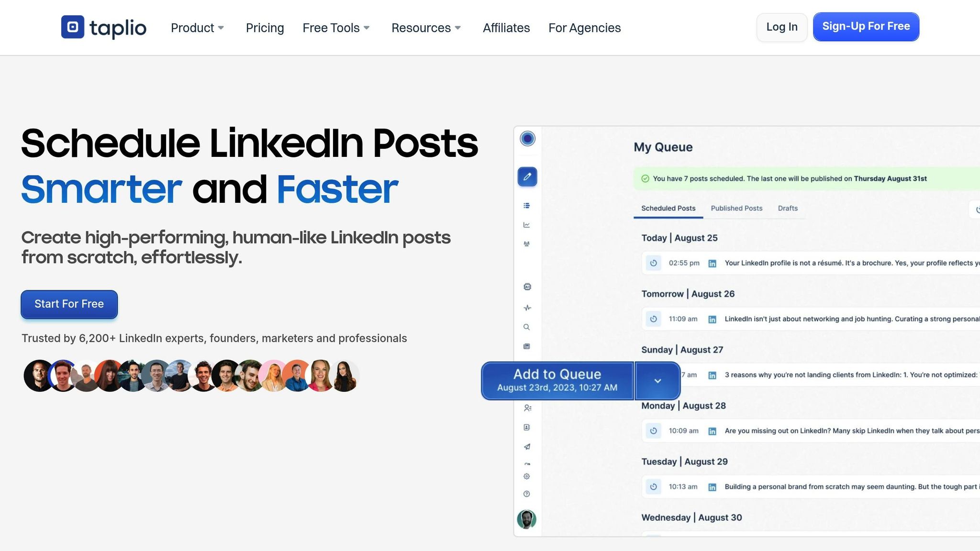
Task: Open the Pricing page
Action: (265, 28)
